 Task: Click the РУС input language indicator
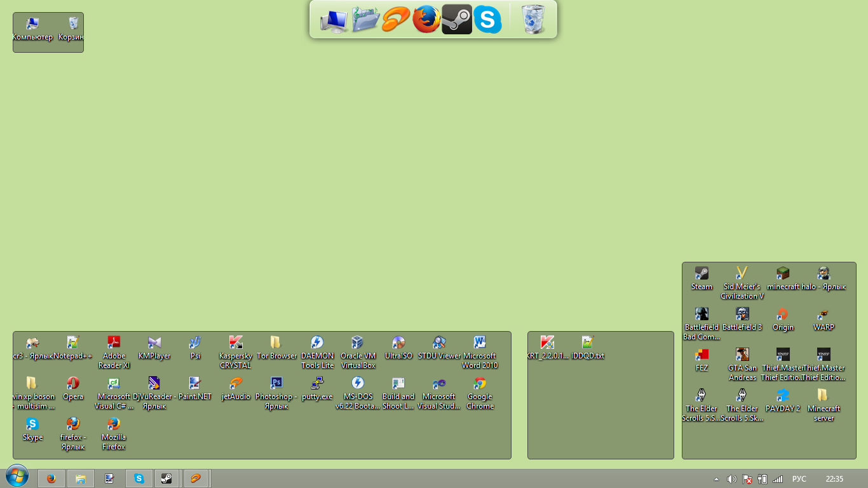799,479
